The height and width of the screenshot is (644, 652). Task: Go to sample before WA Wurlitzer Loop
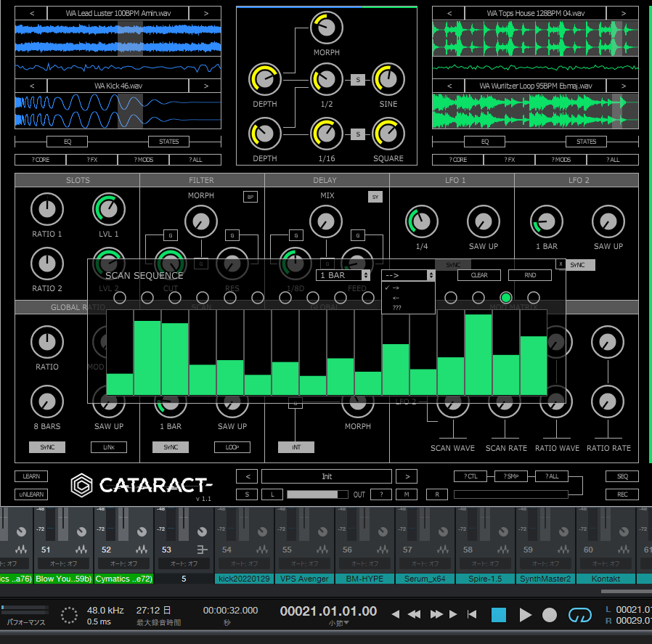coord(449,86)
